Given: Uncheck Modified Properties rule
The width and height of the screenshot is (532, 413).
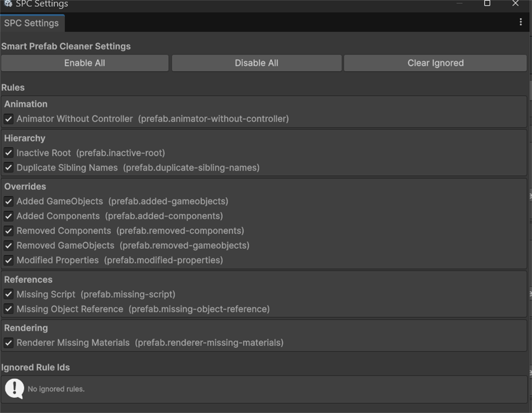Looking at the screenshot, I should coord(8,260).
